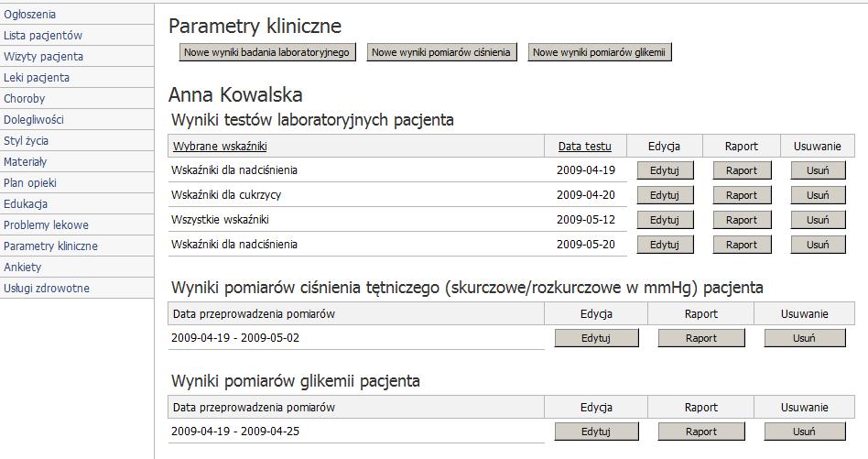Delete blood pressure measurements 2009-04-19 - 2009-05-02

coord(804,338)
